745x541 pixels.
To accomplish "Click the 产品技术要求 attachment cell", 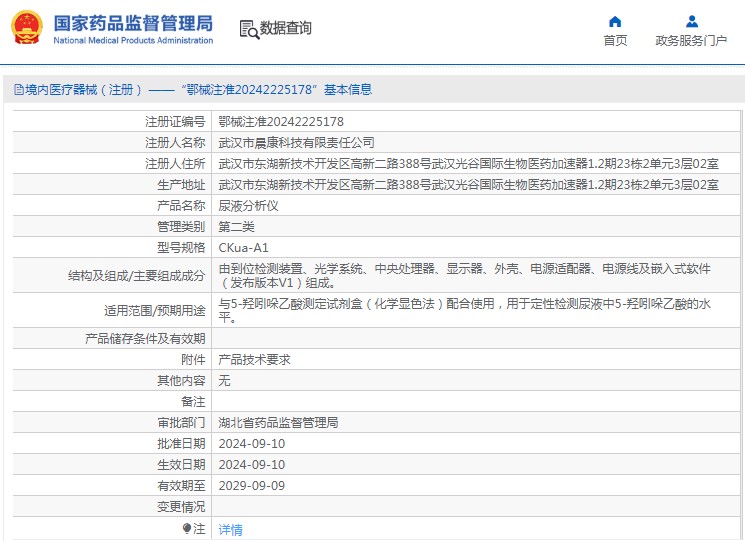I will 254,359.
